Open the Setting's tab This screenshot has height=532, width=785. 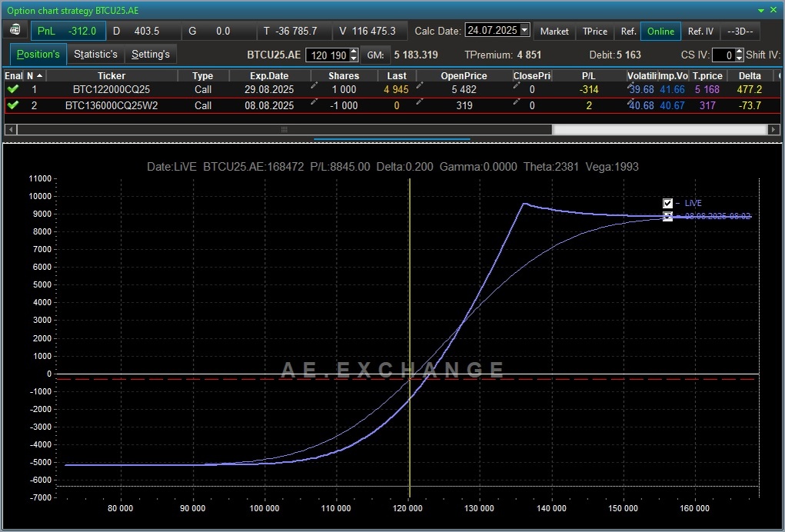coord(150,54)
